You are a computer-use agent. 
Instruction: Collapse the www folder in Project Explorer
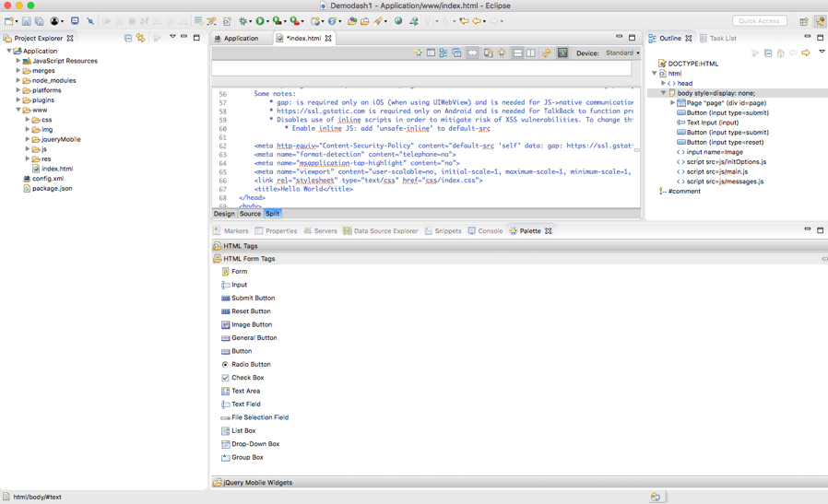18,111
